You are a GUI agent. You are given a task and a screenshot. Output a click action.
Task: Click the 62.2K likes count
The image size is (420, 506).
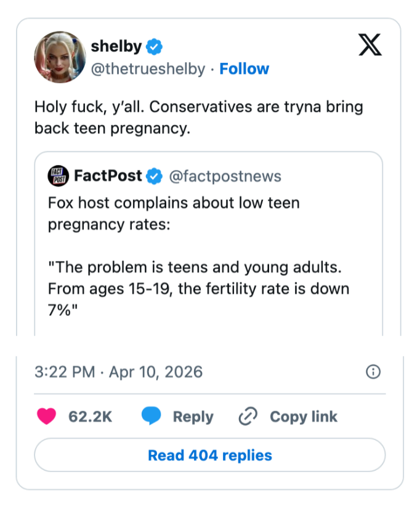coord(90,417)
